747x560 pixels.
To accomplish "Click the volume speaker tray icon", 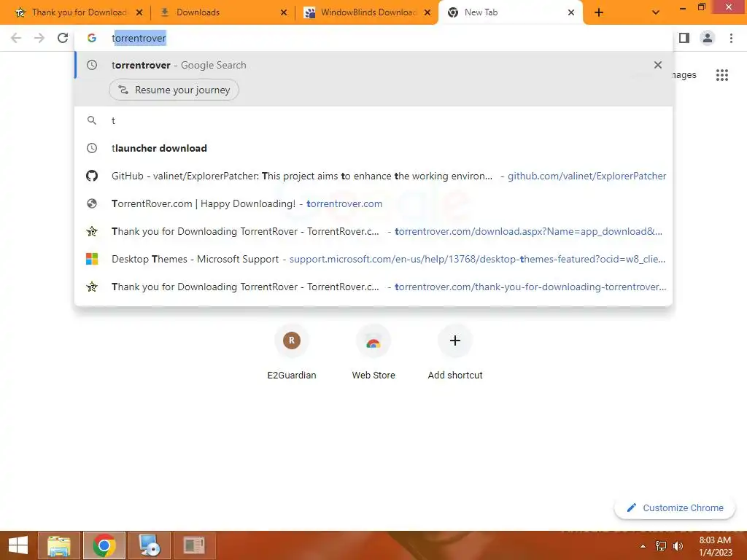I will [678, 545].
